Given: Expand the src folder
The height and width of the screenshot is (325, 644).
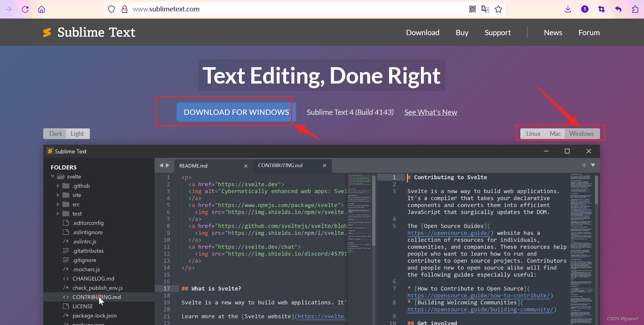Looking at the screenshot, I should click(x=58, y=204).
